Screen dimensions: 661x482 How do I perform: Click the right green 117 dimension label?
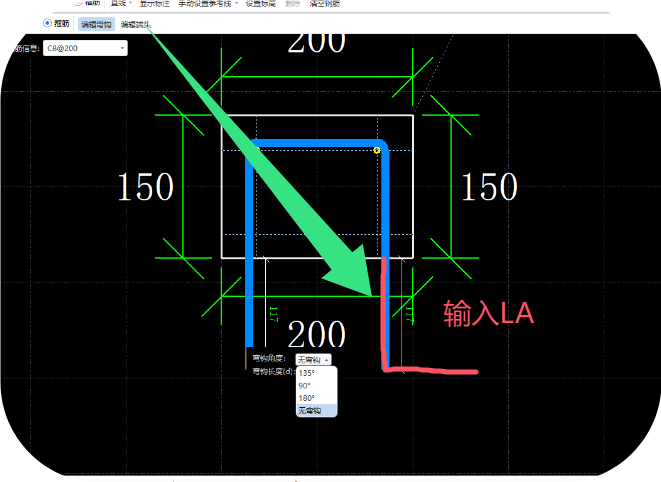[410, 315]
